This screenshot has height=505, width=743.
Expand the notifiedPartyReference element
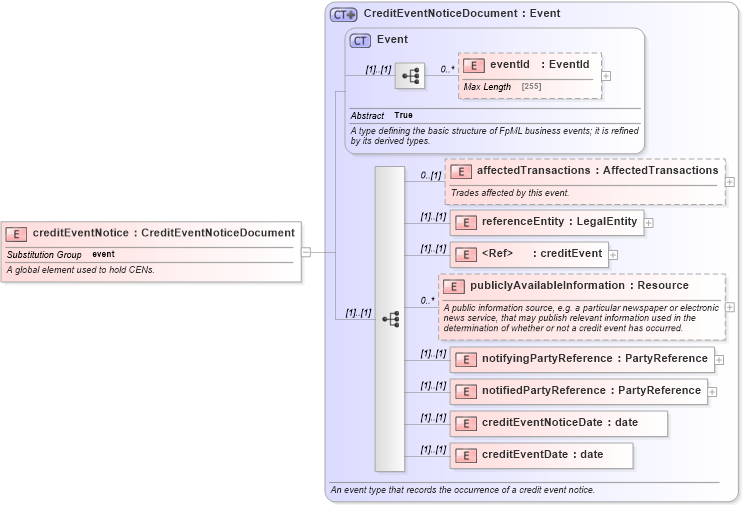712,392
